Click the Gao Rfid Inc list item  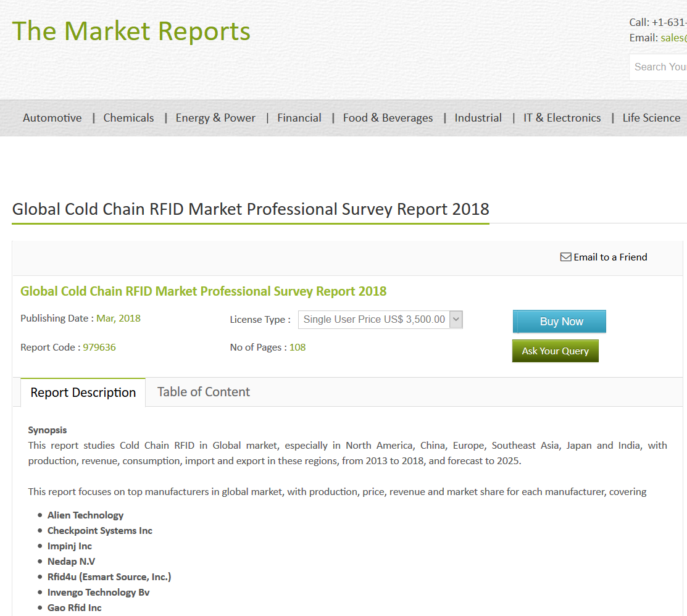(75, 608)
